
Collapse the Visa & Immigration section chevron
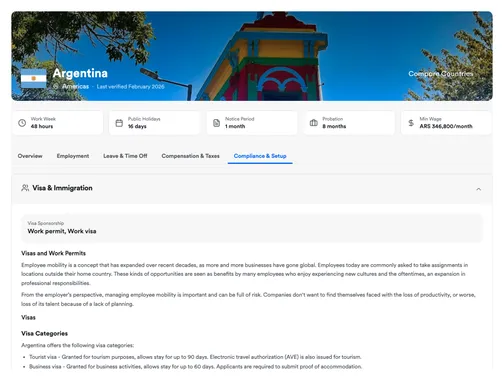479,189
